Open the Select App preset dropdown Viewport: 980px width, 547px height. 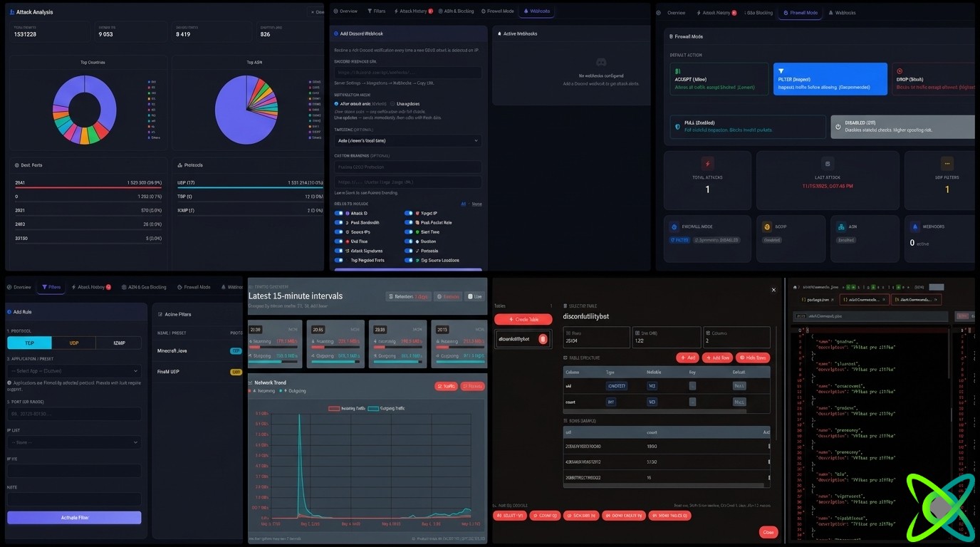click(74, 370)
